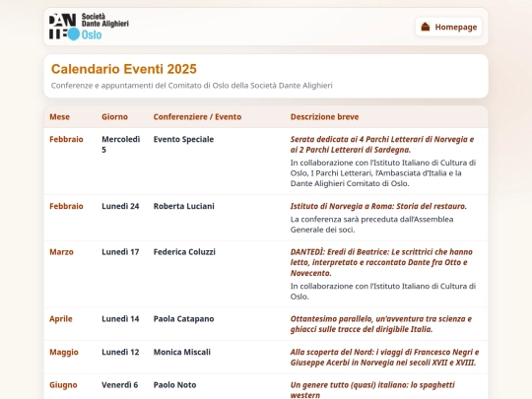Viewport: 532px width, 399px height.
Task: Click the 'Roberta Luciani' speaker name
Action: coord(184,206)
